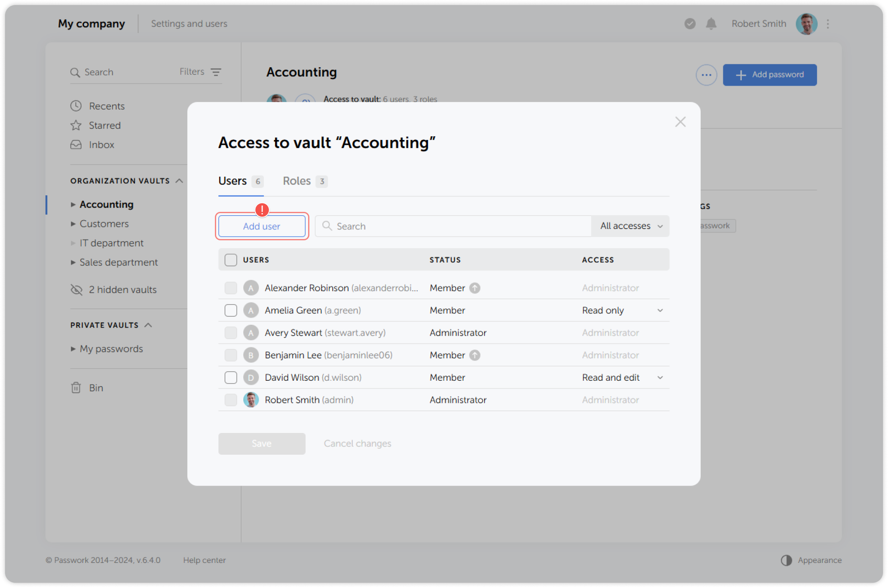Open the vault options ellipsis menu
This screenshot has width=888, height=588.
coord(706,75)
